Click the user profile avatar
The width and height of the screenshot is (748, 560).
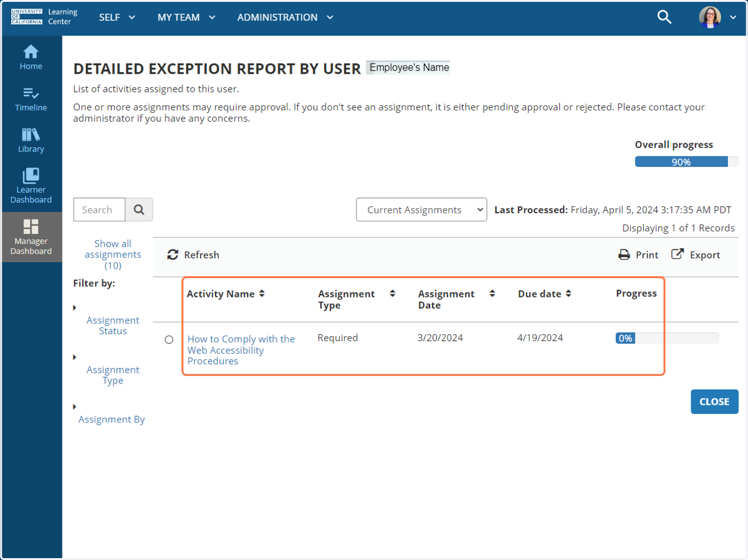point(710,17)
